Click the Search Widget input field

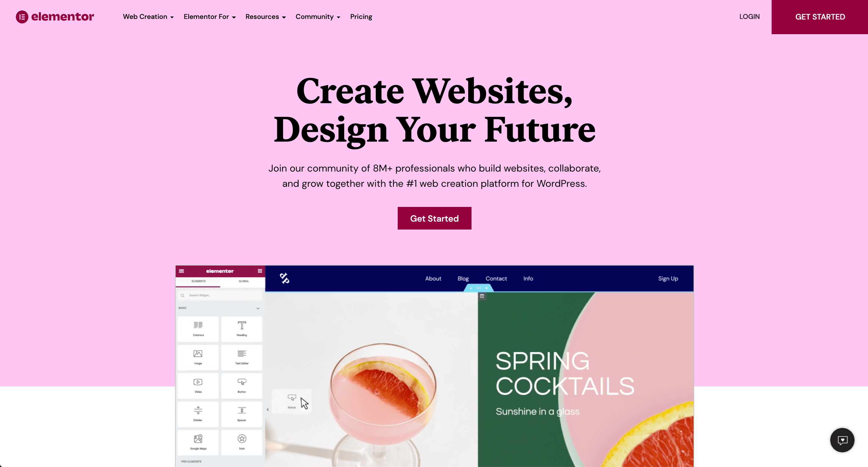click(x=220, y=295)
